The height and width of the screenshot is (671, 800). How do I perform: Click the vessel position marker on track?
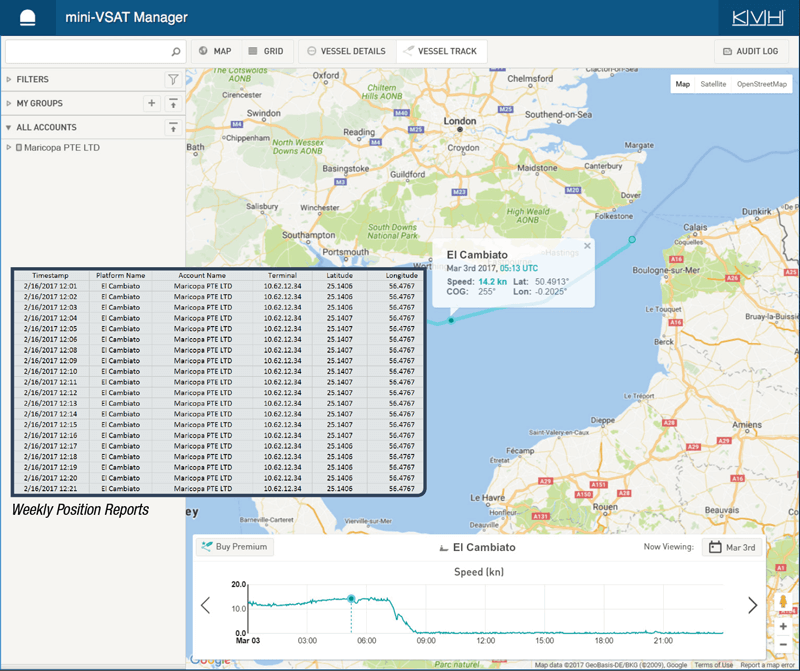[x=451, y=320]
